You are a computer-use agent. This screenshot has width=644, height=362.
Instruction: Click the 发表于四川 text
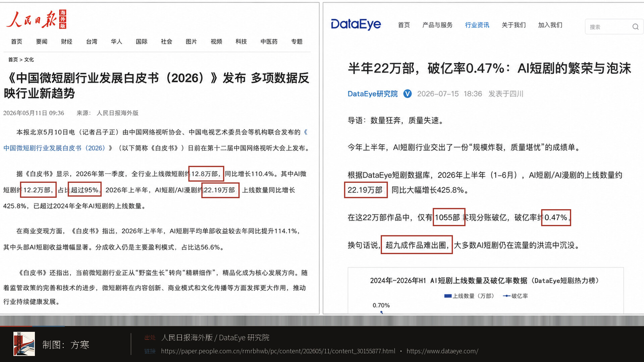(506, 94)
